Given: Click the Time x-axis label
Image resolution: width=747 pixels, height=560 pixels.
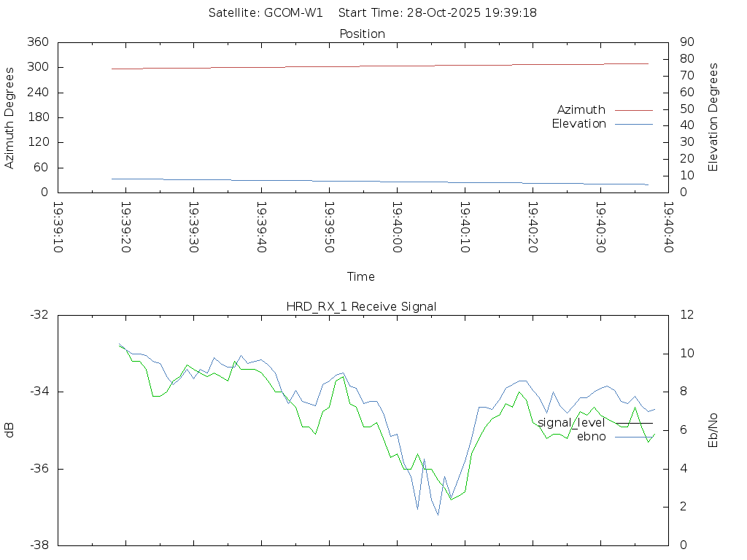Looking at the screenshot, I should coord(361,277).
